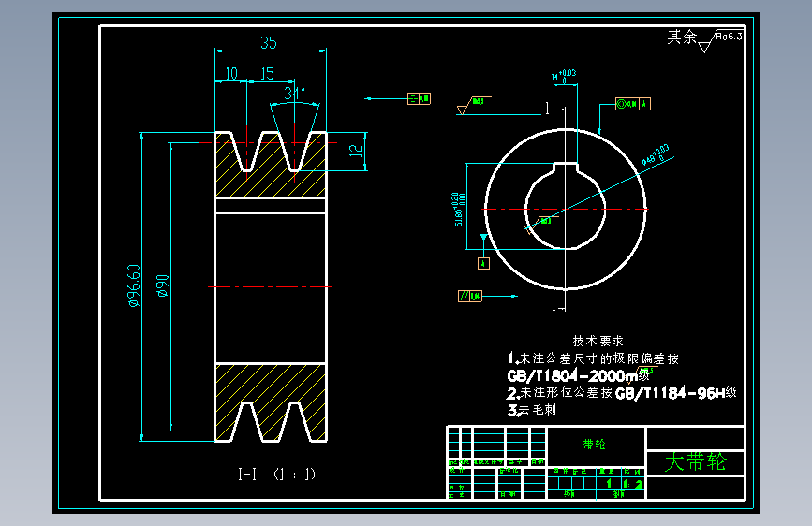The width and height of the screenshot is (812, 526).
Task: Click the 35 overall width dimension
Action: 269,42
